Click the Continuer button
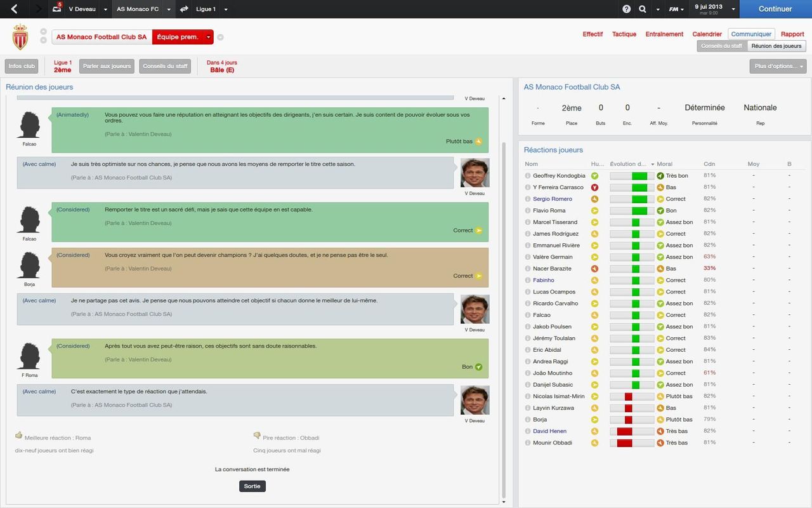 (x=775, y=9)
